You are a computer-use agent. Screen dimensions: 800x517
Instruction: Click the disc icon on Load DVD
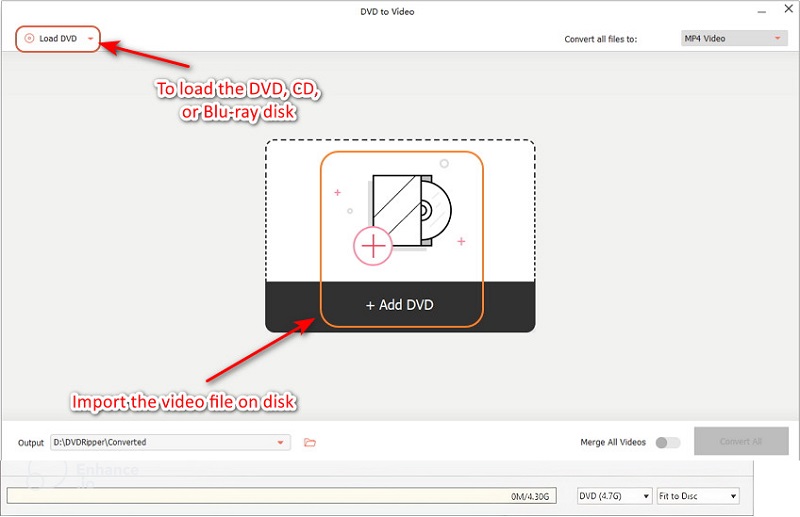[29, 39]
